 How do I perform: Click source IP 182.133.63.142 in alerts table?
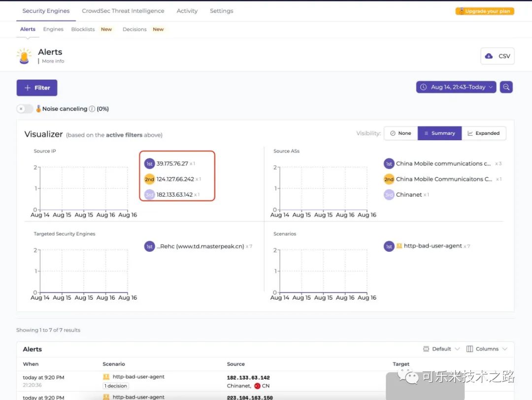click(x=248, y=377)
